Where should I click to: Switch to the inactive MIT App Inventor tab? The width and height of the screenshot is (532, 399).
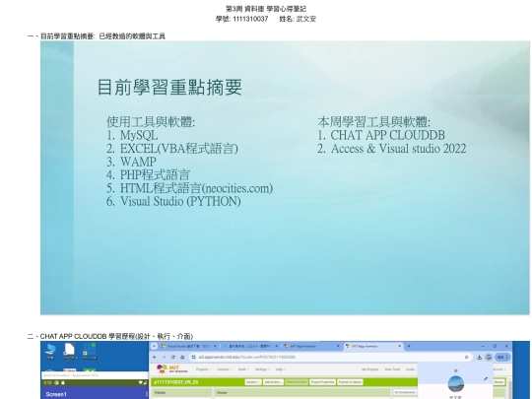pyautogui.click(x=310, y=346)
